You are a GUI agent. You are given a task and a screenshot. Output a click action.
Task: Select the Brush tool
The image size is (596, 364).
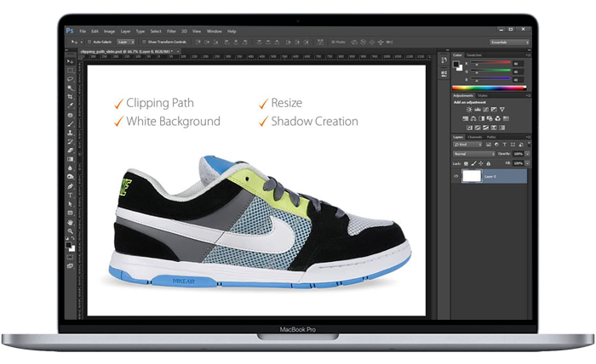[x=71, y=123]
